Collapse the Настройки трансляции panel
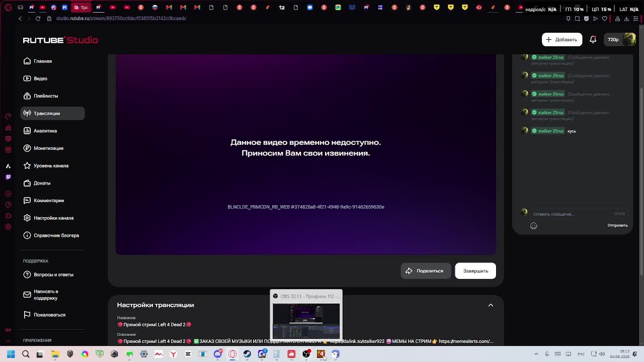 click(x=491, y=305)
